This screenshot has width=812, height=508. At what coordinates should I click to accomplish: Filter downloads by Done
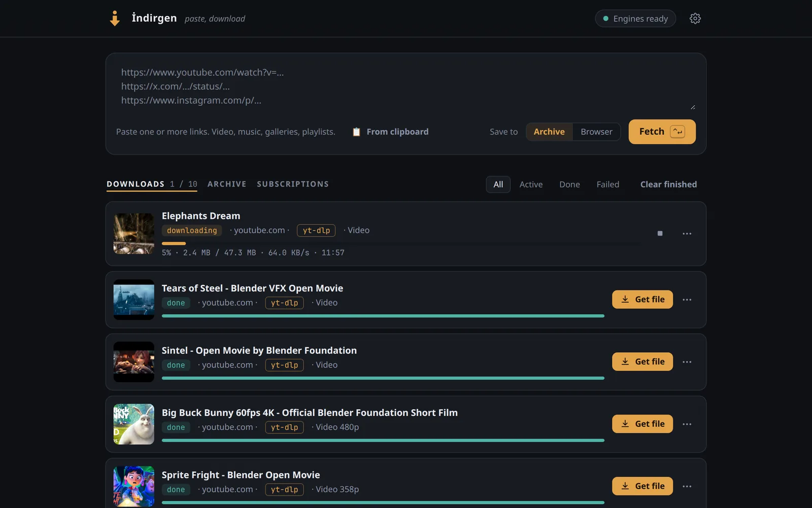[x=569, y=184]
